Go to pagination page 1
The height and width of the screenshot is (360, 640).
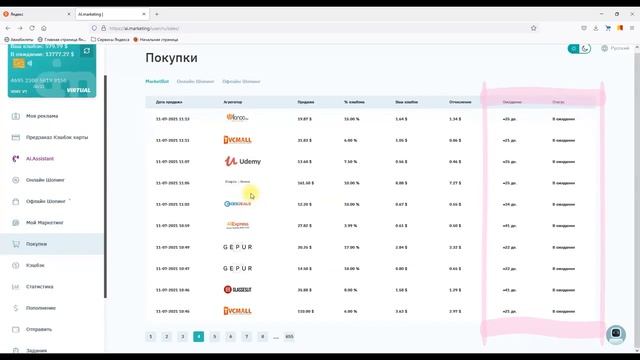pyautogui.click(x=151, y=337)
